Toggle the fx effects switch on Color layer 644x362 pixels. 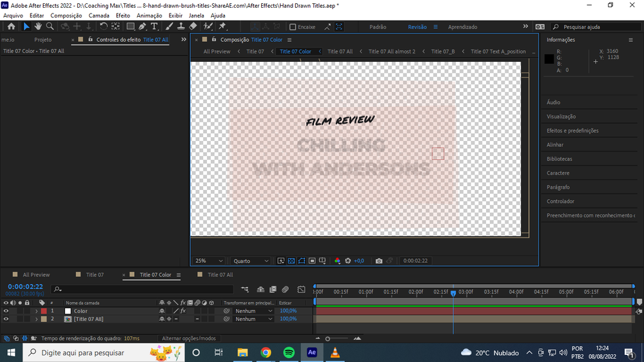[x=183, y=311]
